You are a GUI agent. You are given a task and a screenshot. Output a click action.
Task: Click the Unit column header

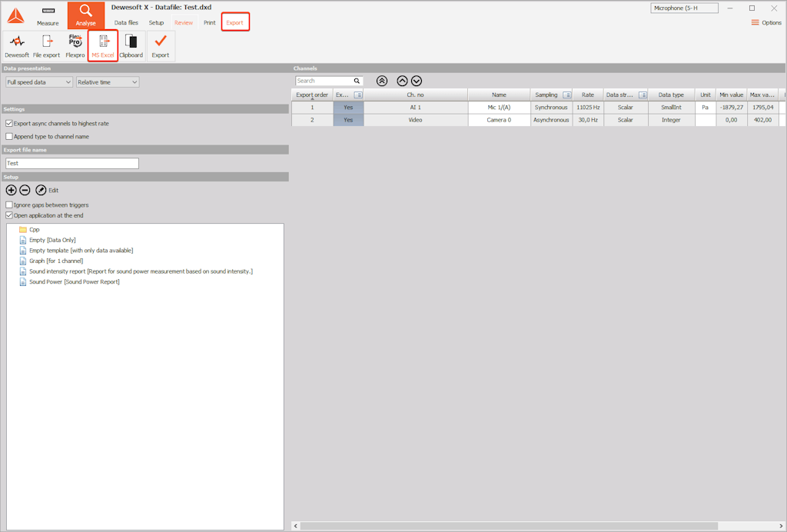coord(706,95)
